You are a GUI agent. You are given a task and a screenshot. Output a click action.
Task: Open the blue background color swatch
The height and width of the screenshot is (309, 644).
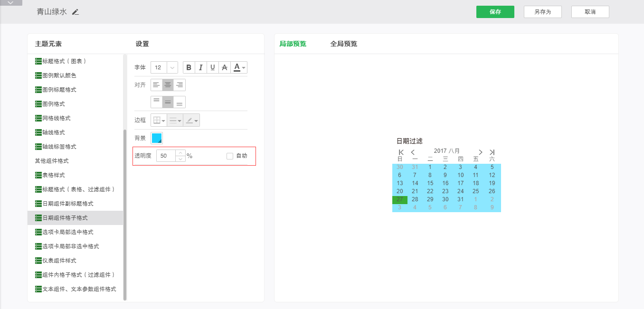[157, 138]
